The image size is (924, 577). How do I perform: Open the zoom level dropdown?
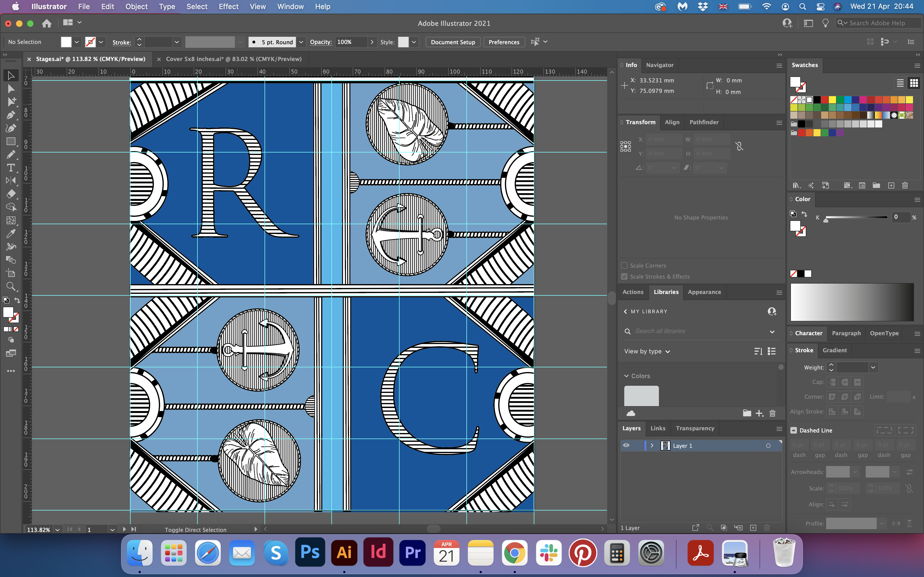click(x=57, y=530)
